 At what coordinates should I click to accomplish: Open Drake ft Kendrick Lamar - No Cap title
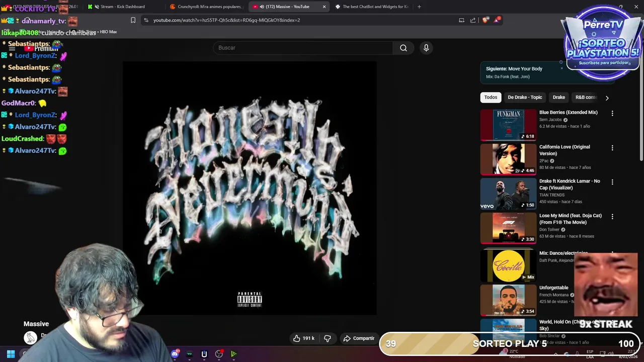(570, 185)
